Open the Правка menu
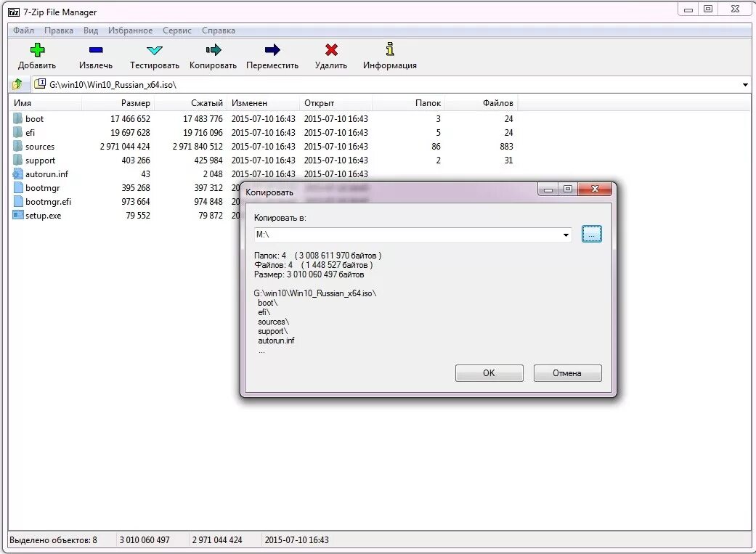This screenshot has height=554, width=756. tap(59, 30)
